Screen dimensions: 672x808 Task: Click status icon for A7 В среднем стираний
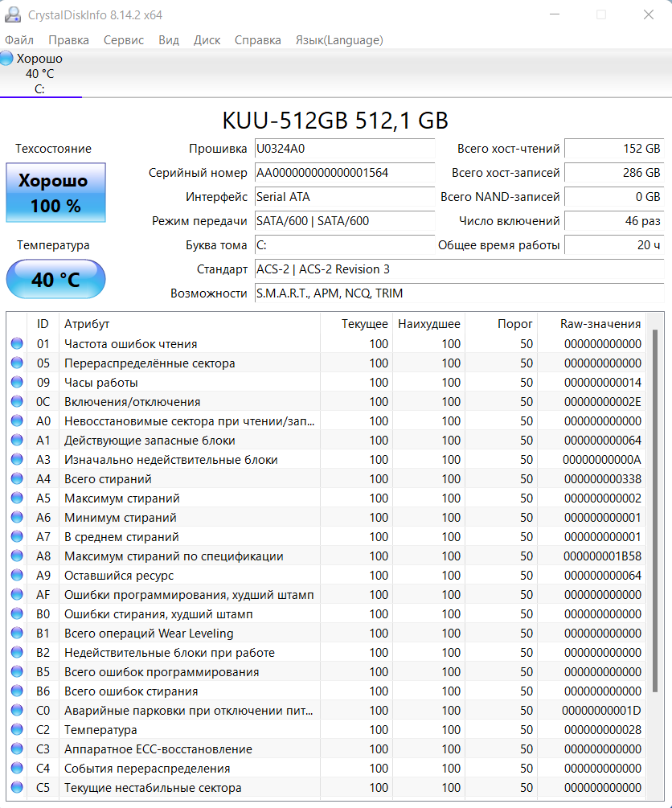point(17,536)
